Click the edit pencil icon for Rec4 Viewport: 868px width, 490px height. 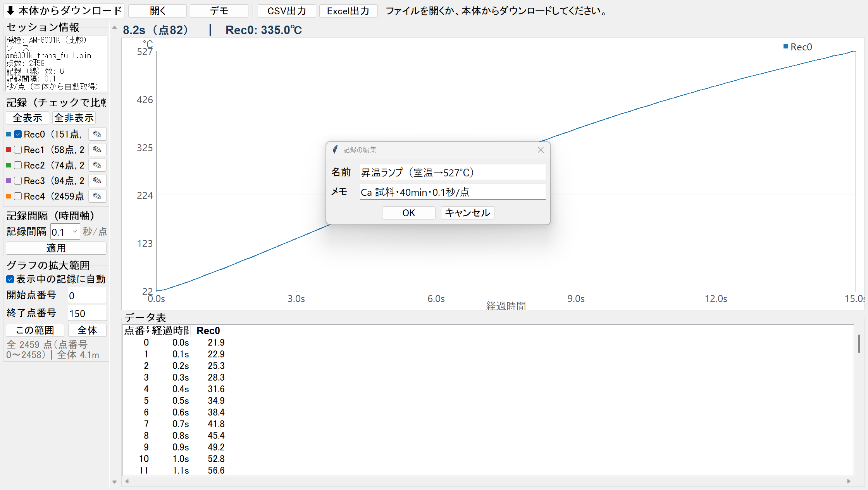pyautogui.click(x=97, y=196)
